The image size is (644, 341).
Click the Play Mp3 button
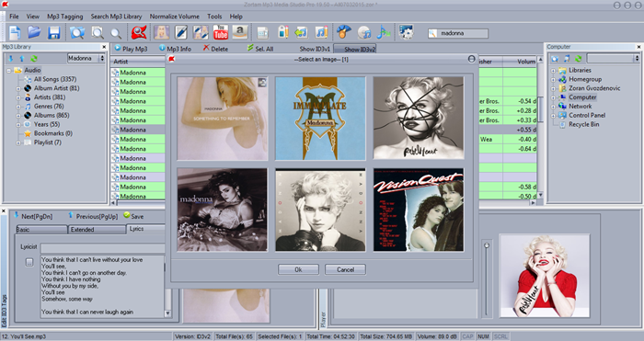[x=131, y=49]
